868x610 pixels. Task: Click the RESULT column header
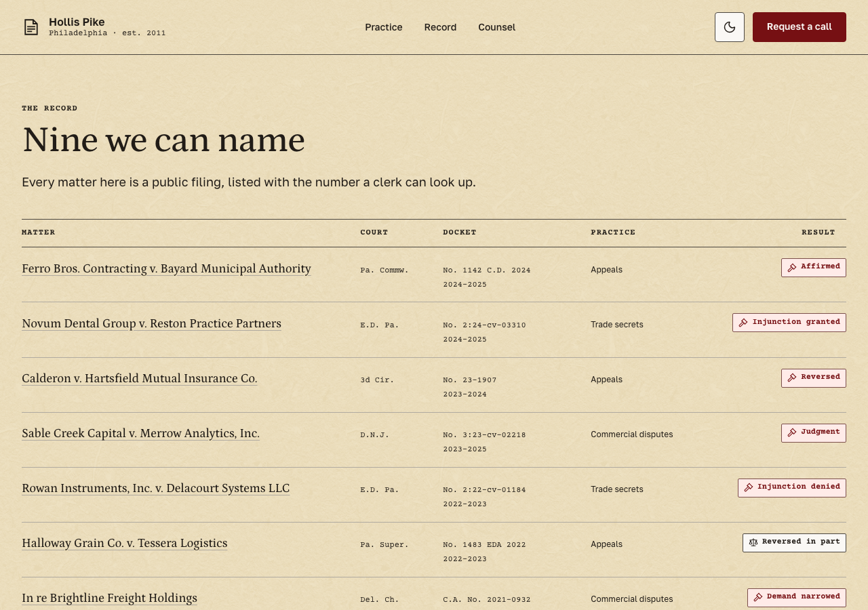(x=818, y=232)
